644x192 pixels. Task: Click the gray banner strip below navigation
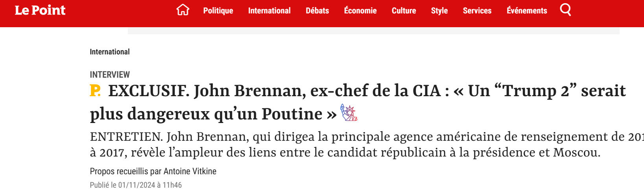(373, 31)
